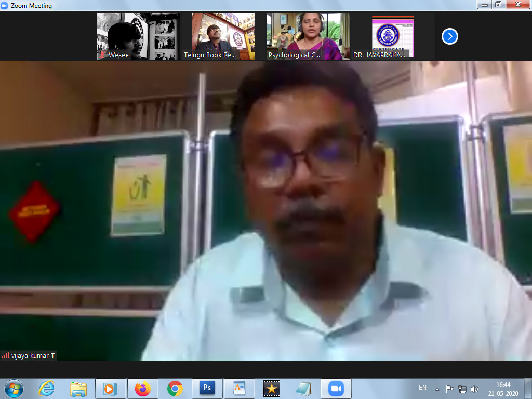The height and width of the screenshot is (399, 532).
Task: Open volume control speaker icon
Action: coord(474,389)
